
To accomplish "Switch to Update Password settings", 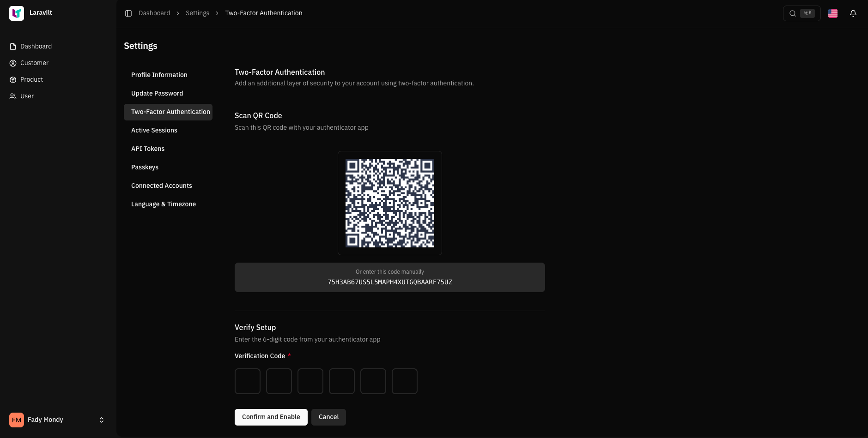I will (x=157, y=93).
